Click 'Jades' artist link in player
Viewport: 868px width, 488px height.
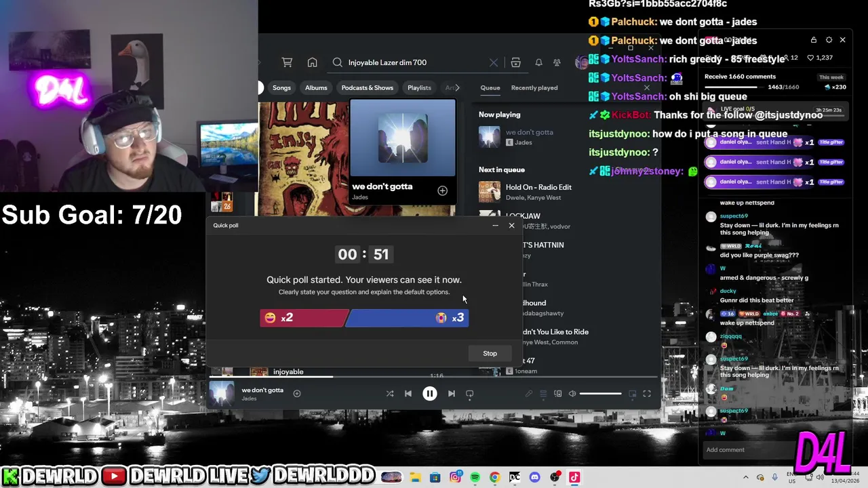coord(249,399)
